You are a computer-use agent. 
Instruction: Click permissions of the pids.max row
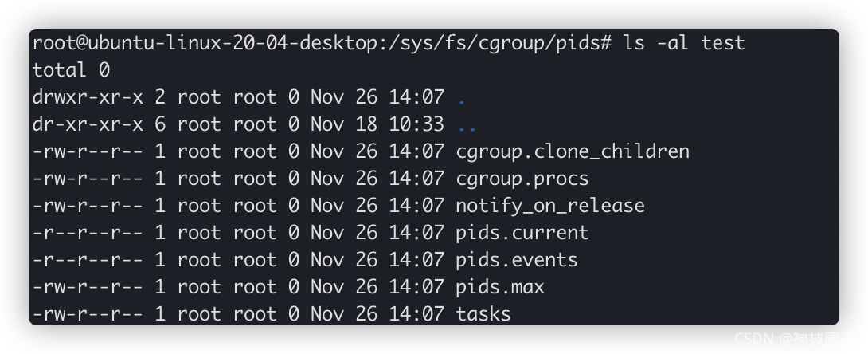[x=88, y=287]
